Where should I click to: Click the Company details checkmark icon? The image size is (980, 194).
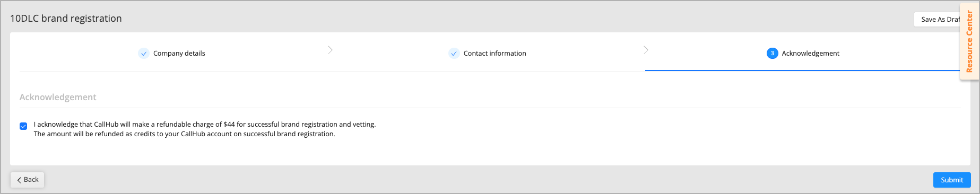pyautogui.click(x=143, y=54)
